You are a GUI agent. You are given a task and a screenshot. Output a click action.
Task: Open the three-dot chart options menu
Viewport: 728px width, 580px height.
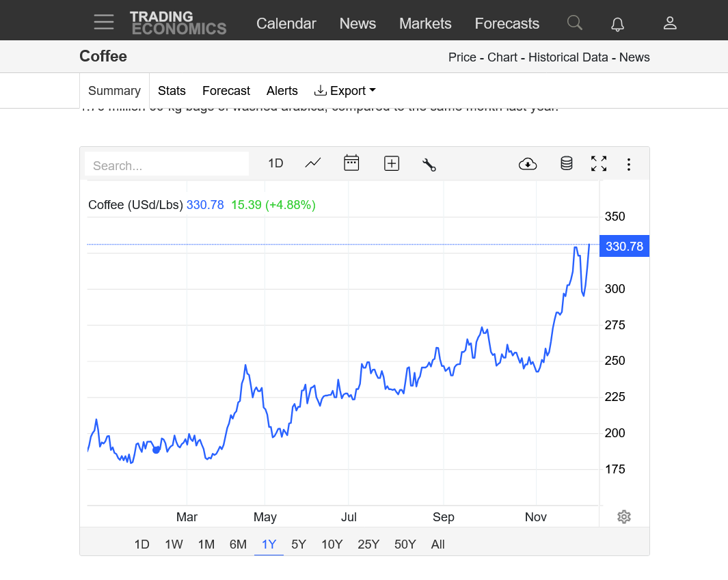(629, 164)
